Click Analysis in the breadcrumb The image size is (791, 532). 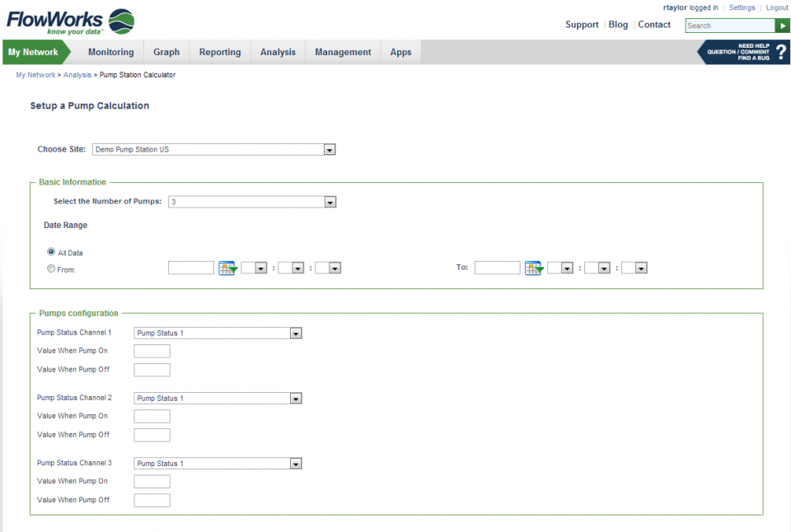[x=77, y=75]
